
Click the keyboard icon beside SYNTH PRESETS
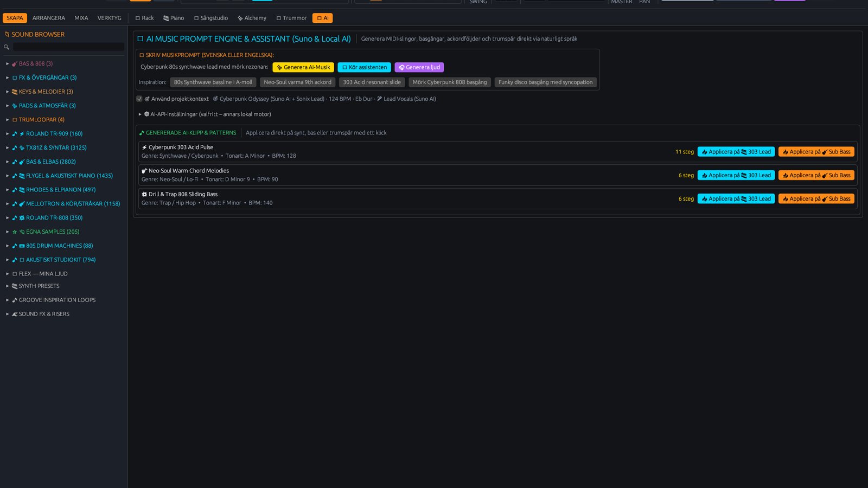pos(15,286)
